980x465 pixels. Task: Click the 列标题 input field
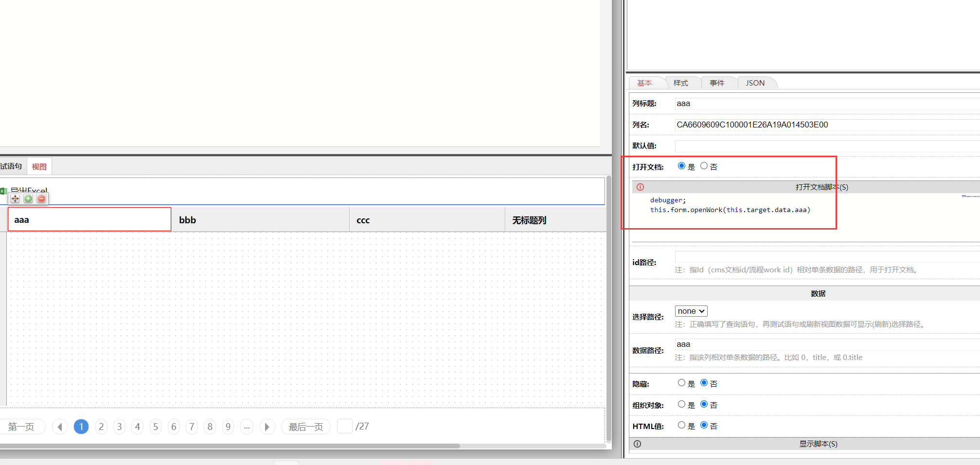point(827,103)
